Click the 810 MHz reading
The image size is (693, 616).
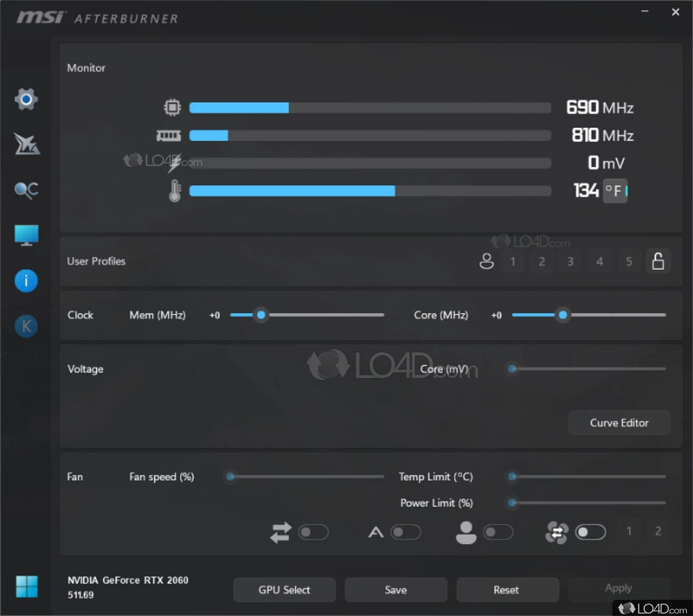pos(603,135)
